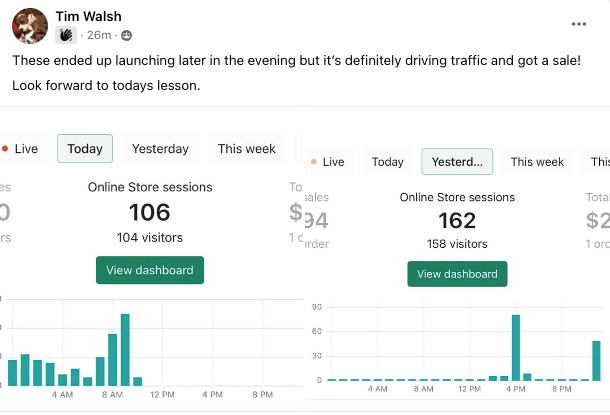
Task: Open Tim Walsh's profile picture
Action: click(30, 26)
